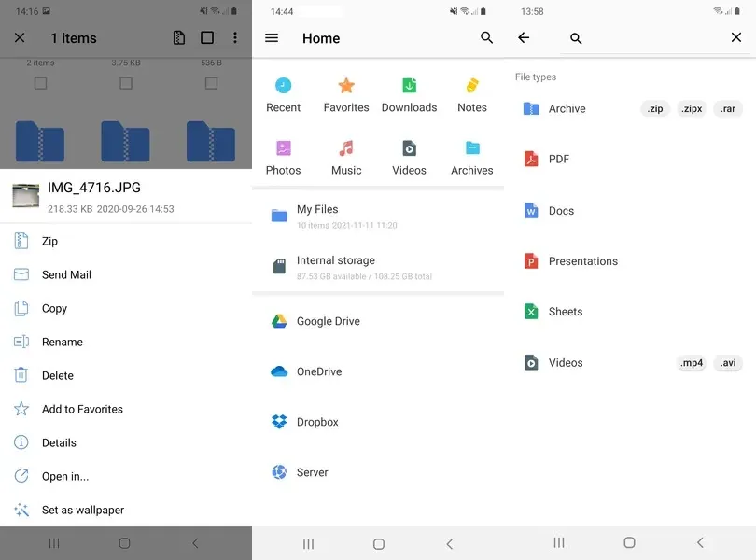Choose Set as wallpaper
This screenshot has height=560, width=756.
coord(126,510)
